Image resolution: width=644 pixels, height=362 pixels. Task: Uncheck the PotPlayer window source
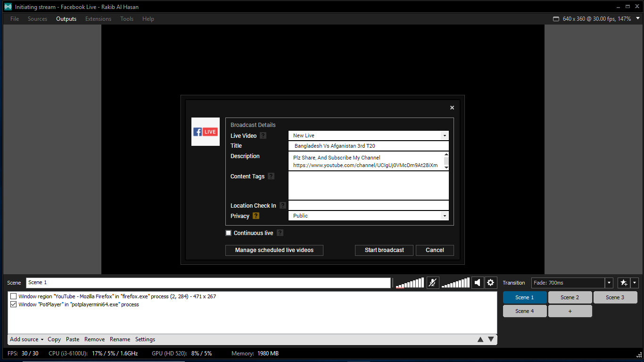click(x=13, y=304)
